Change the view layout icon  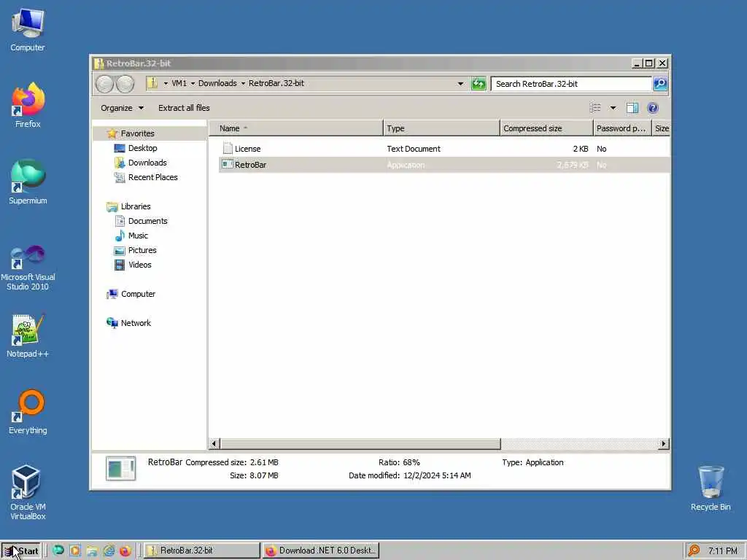click(x=595, y=108)
